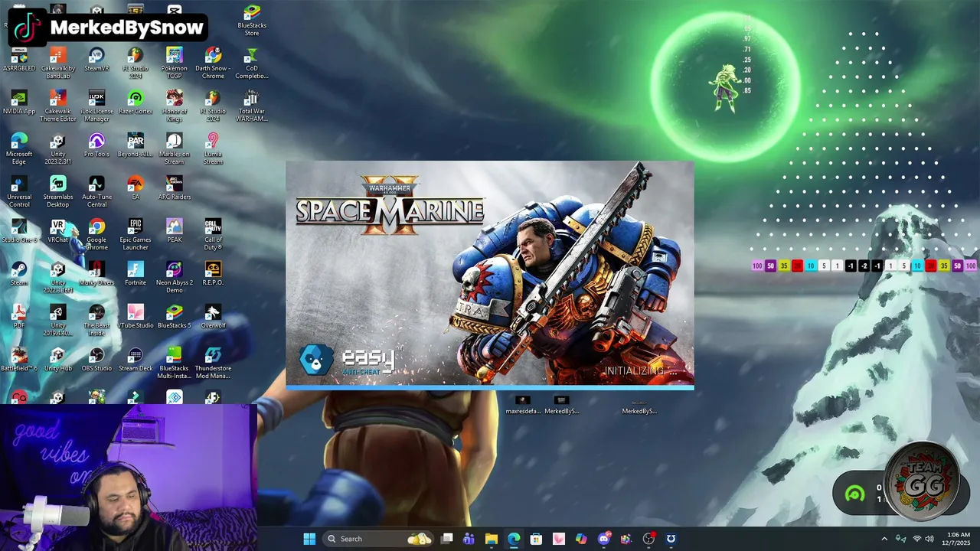Open the PDF desktop shortcut

pos(19,316)
